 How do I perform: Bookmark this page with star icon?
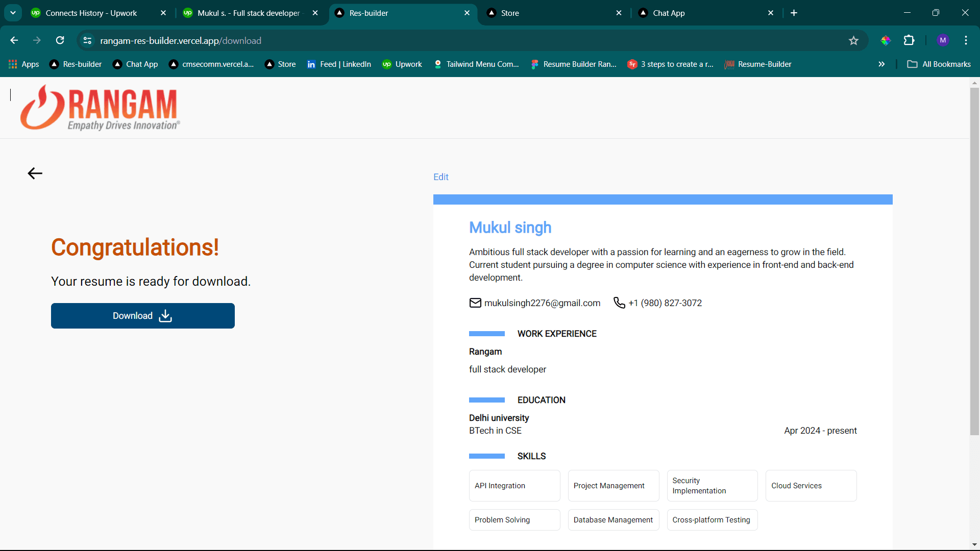click(853, 40)
